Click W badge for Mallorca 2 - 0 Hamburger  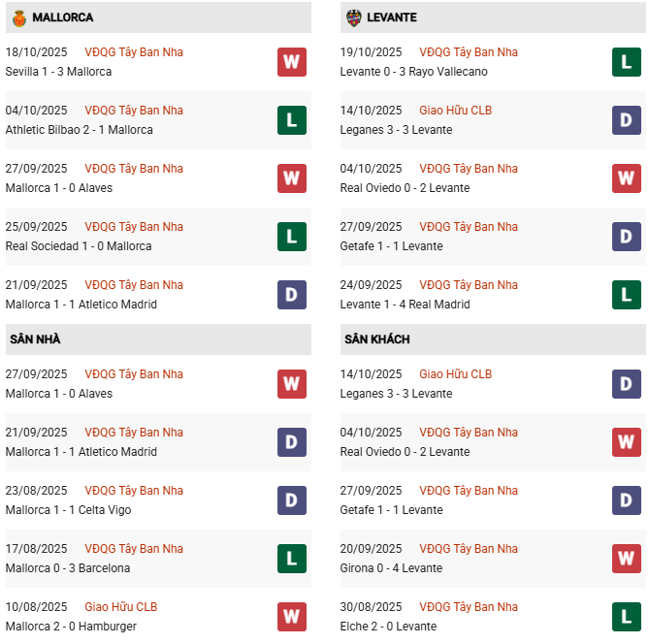click(x=291, y=617)
